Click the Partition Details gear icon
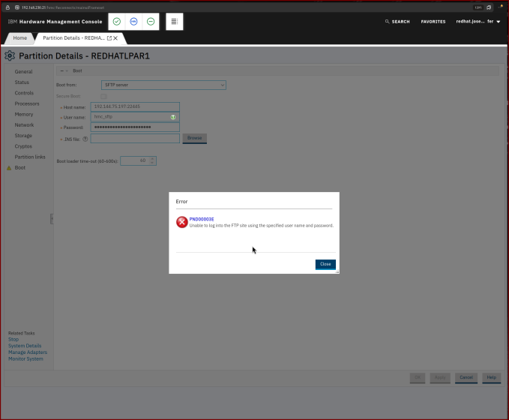This screenshot has height=420, width=509. pyautogui.click(x=10, y=56)
